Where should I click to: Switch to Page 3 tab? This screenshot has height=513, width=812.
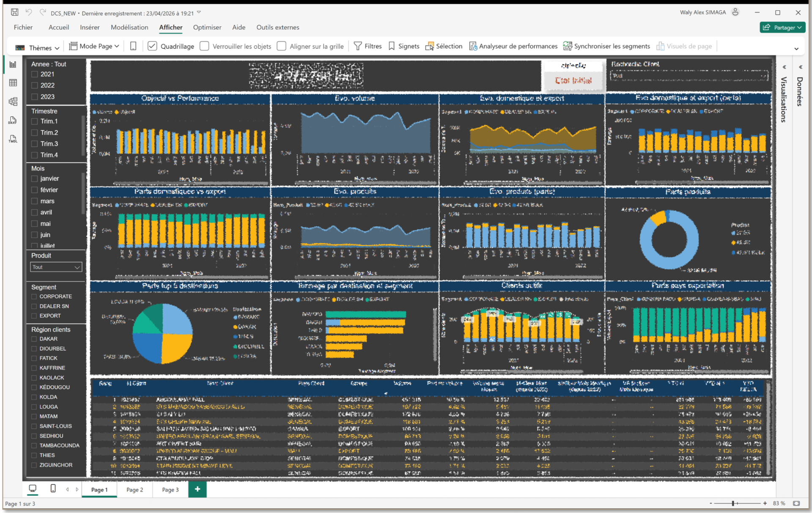(x=170, y=490)
